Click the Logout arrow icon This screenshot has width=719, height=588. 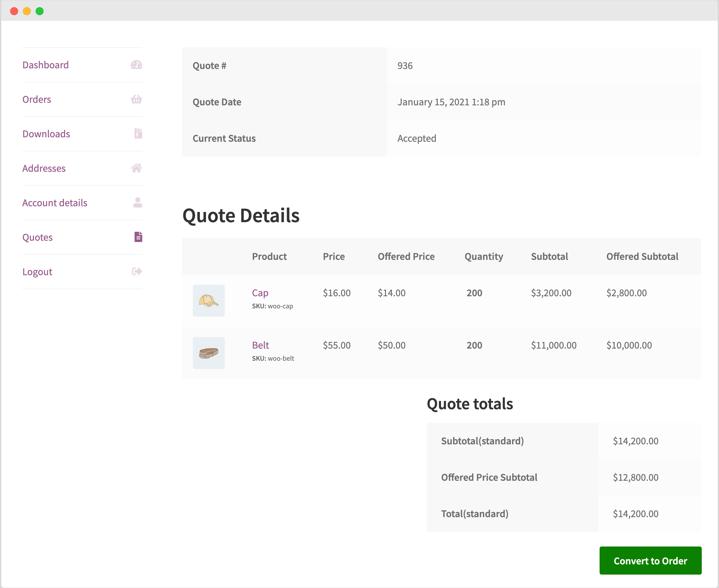point(137,272)
